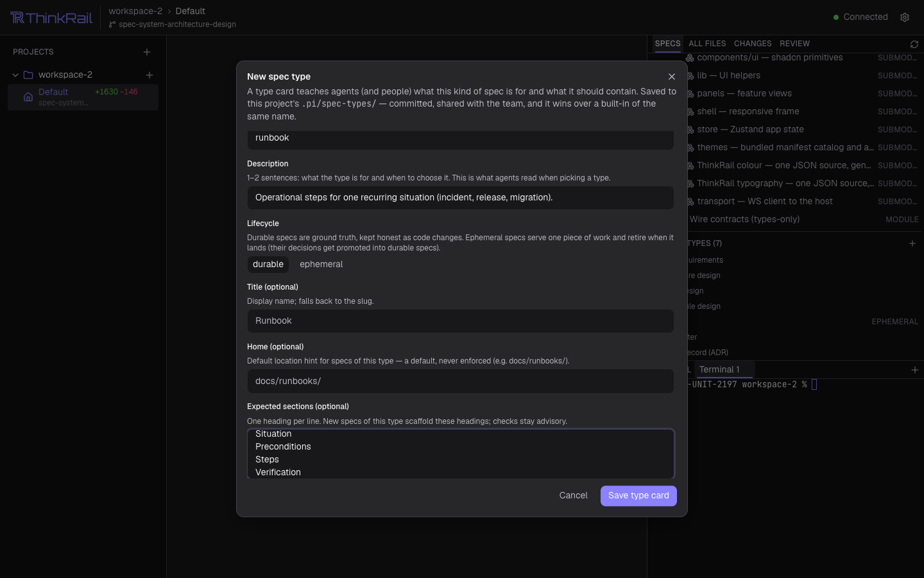Screen dimensions: 924x578
Task: Open a new terminal with plus icon
Action: 915,370
